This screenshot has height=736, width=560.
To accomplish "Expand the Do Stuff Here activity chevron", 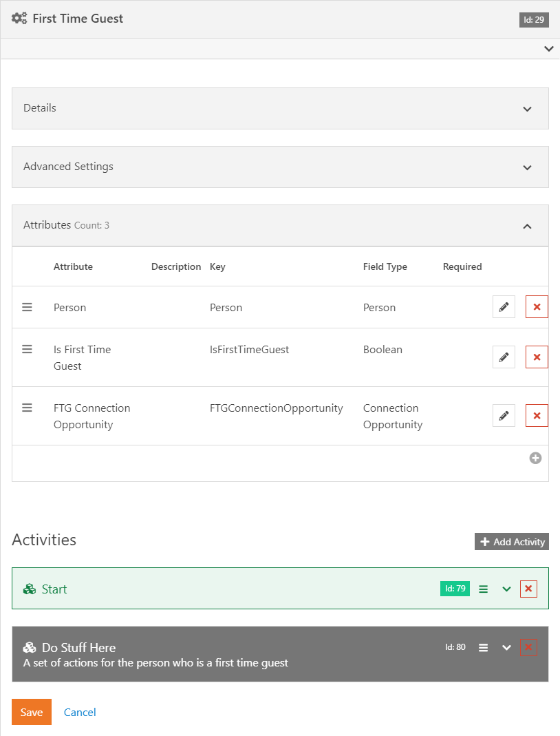I will click(x=506, y=647).
